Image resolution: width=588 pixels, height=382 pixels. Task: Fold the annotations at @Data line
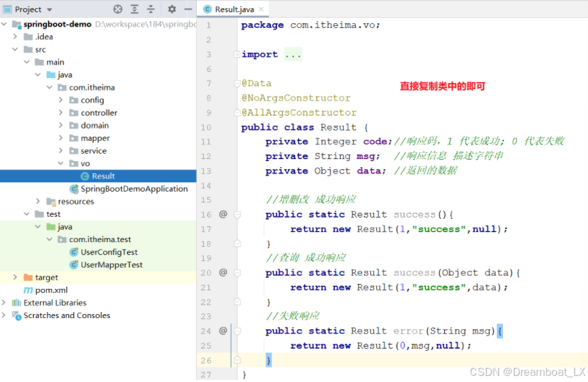pos(237,84)
